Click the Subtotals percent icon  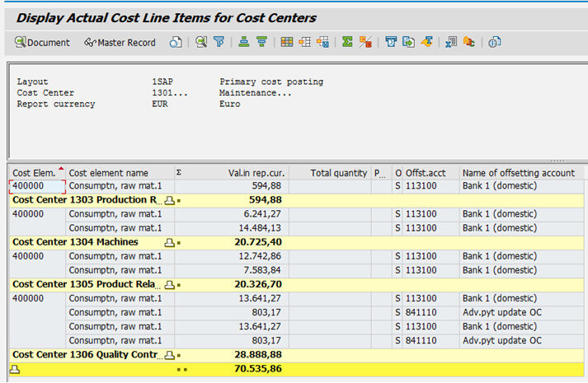pos(365,42)
